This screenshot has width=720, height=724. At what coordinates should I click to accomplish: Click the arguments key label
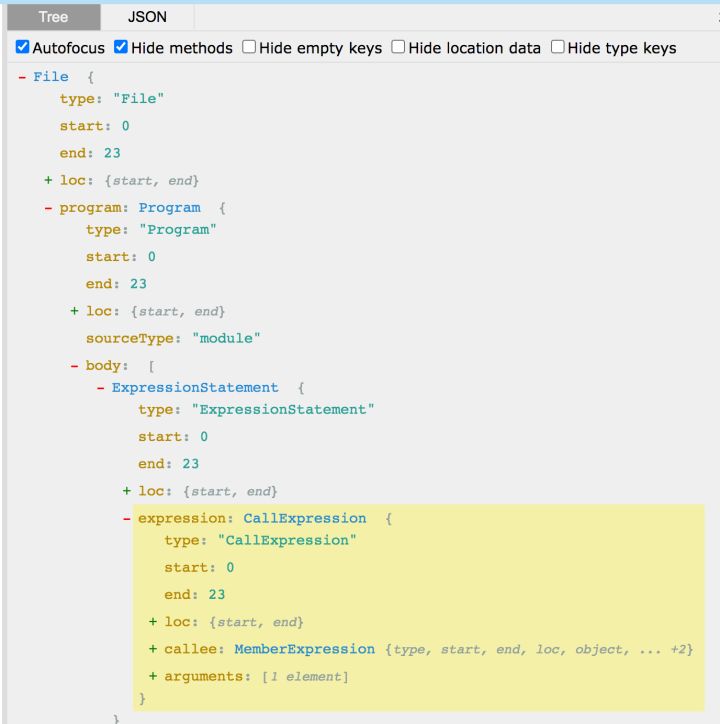[x=204, y=676]
